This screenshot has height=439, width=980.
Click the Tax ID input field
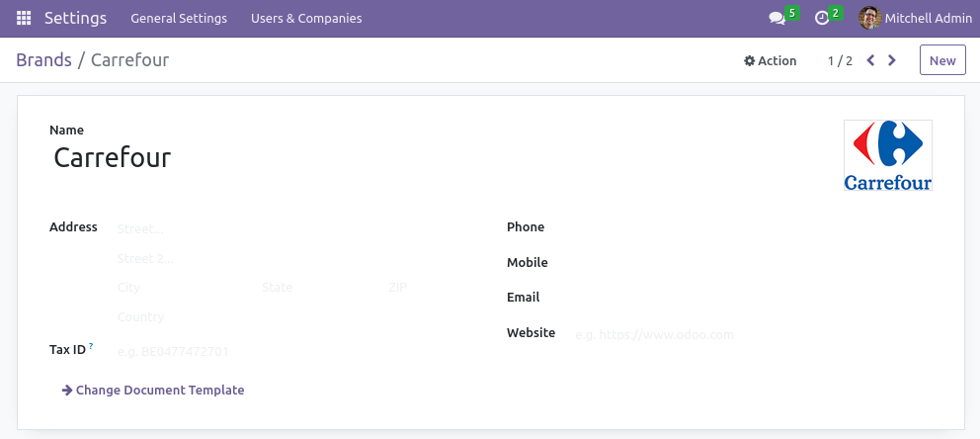tap(277, 351)
